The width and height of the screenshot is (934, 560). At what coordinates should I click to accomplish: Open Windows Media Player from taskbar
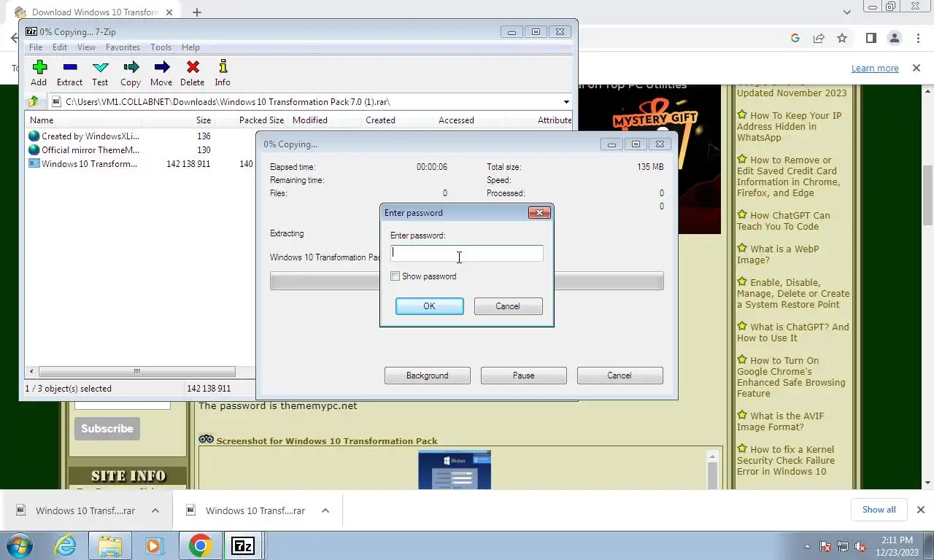pos(154,545)
